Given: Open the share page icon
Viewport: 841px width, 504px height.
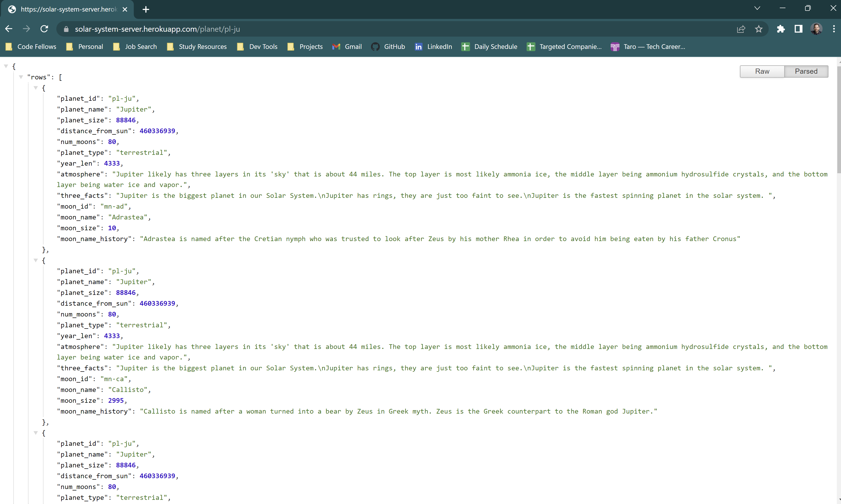Looking at the screenshot, I should tap(741, 29).
